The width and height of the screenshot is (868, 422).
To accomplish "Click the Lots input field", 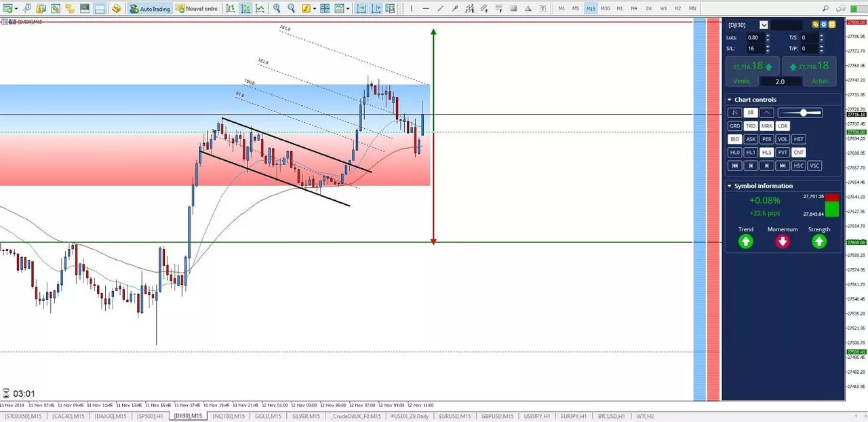I will [755, 38].
